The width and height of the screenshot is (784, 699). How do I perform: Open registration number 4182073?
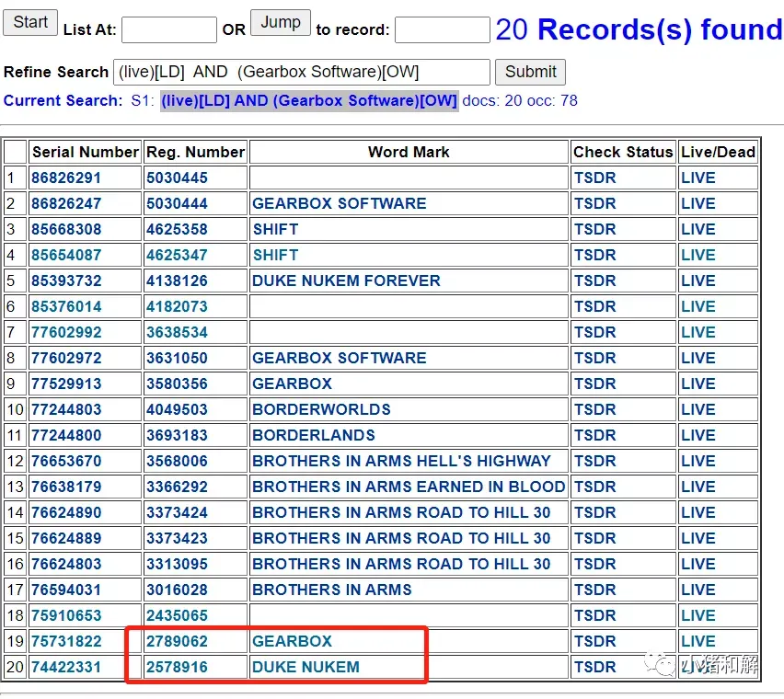(177, 307)
